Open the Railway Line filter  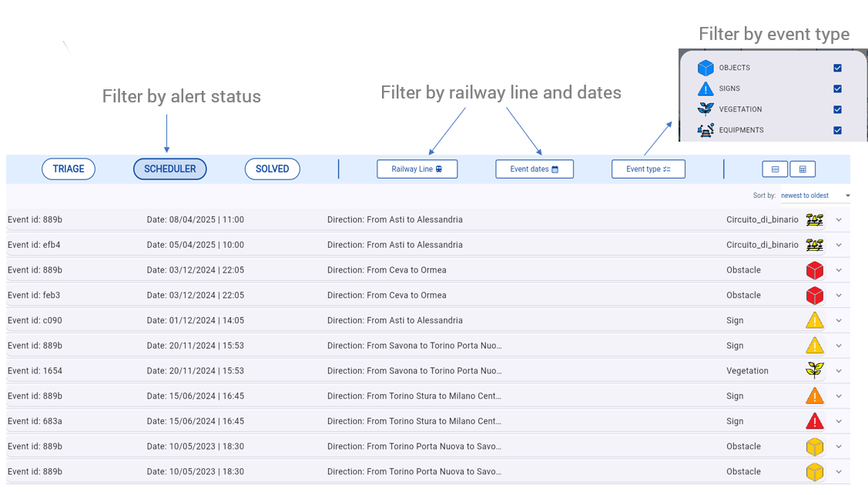(x=417, y=169)
